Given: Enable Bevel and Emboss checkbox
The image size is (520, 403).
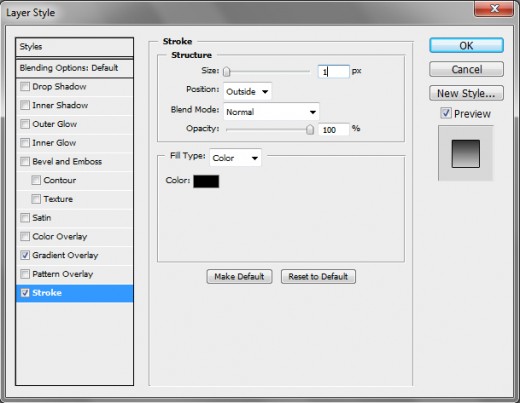Looking at the screenshot, I should point(25,162).
